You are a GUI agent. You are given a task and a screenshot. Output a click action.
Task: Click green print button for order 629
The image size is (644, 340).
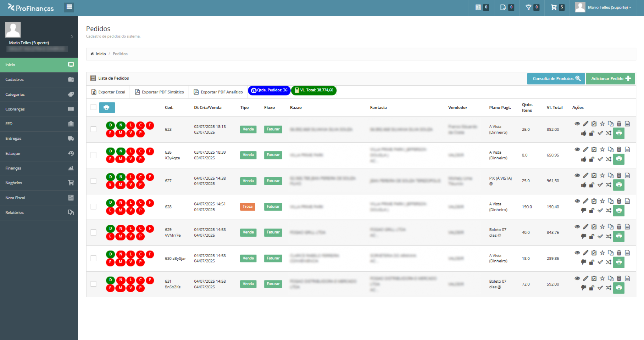(x=619, y=236)
